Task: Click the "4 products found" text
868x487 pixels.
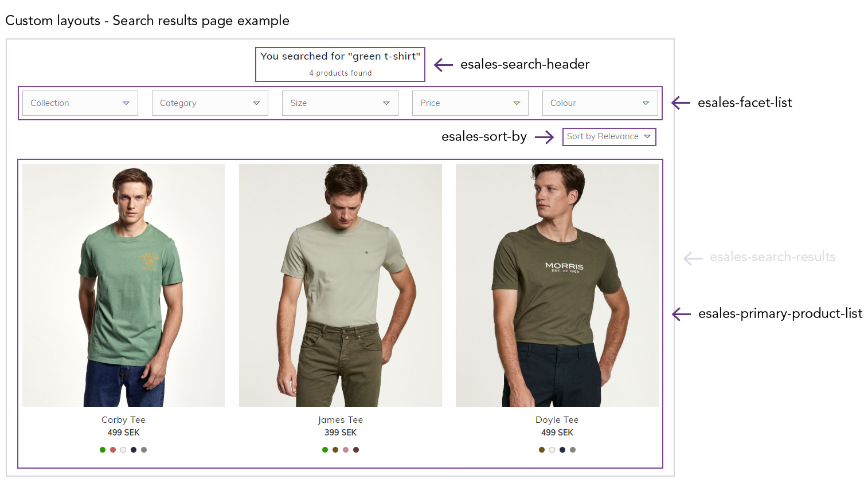Action: pyautogui.click(x=341, y=73)
